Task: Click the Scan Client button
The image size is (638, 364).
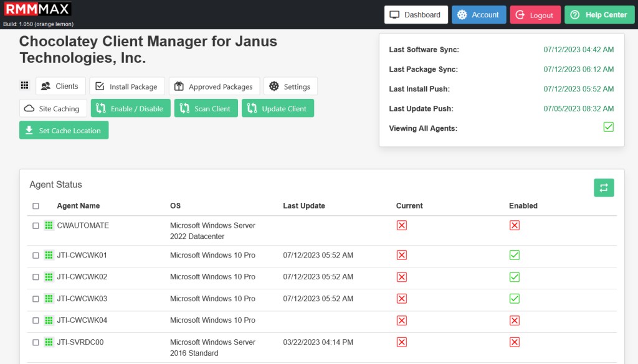Action: click(x=206, y=108)
